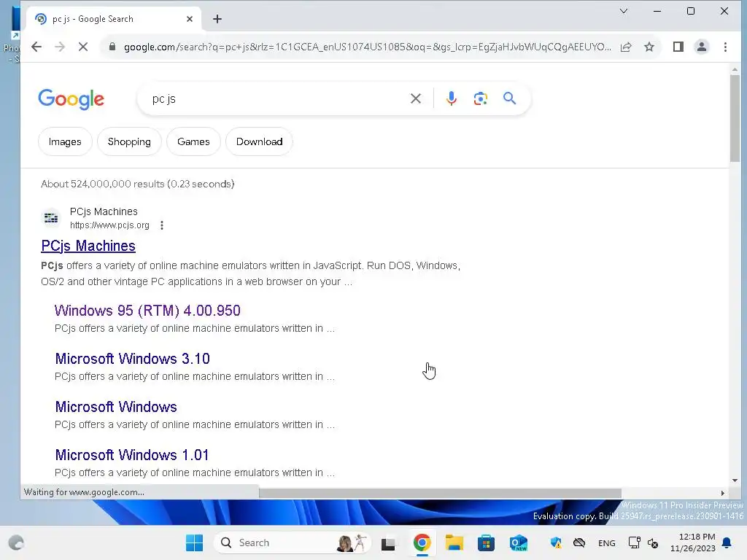747x560 pixels.
Task: Stop loading the page with the X button
Action: tap(83, 47)
